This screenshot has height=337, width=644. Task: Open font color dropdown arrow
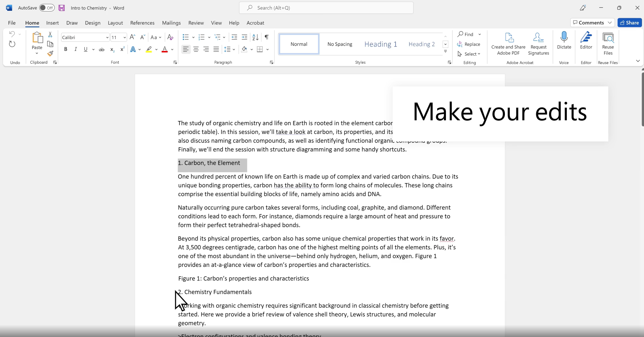tap(172, 50)
